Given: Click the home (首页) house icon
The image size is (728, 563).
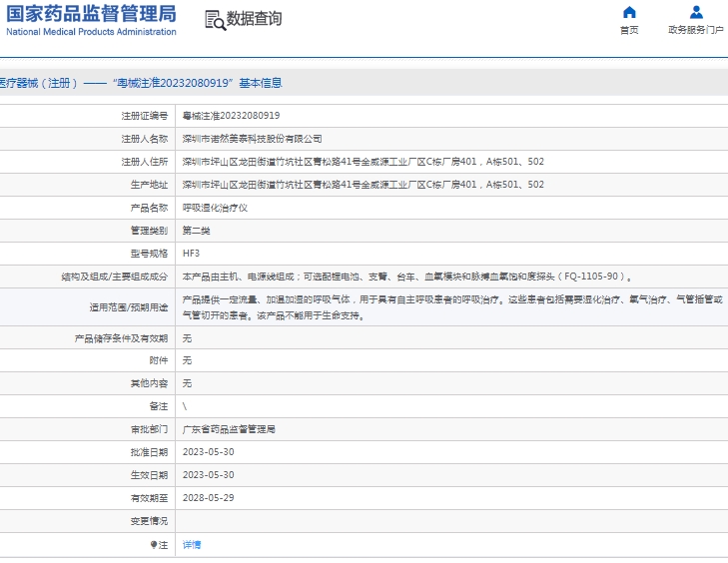Looking at the screenshot, I should pos(629,12).
